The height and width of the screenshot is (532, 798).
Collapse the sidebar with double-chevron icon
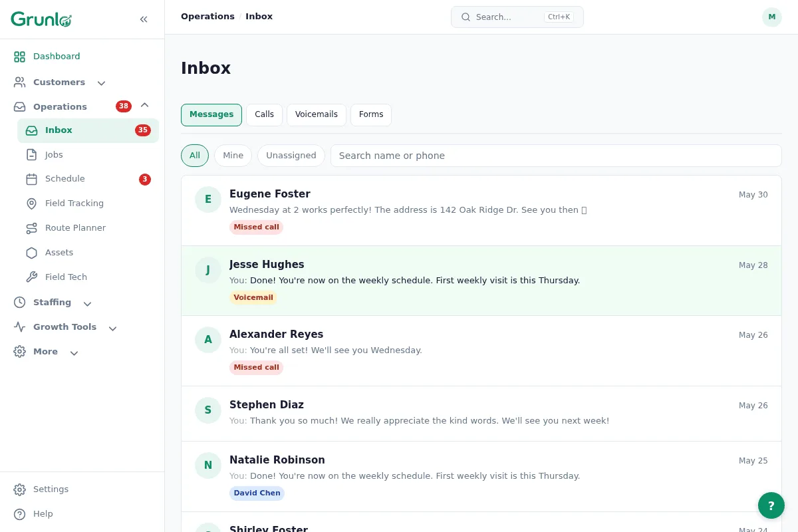[x=144, y=19]
